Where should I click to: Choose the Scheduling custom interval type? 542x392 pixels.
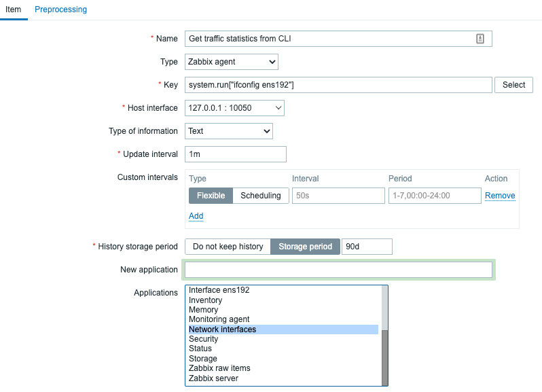point(261,196)
